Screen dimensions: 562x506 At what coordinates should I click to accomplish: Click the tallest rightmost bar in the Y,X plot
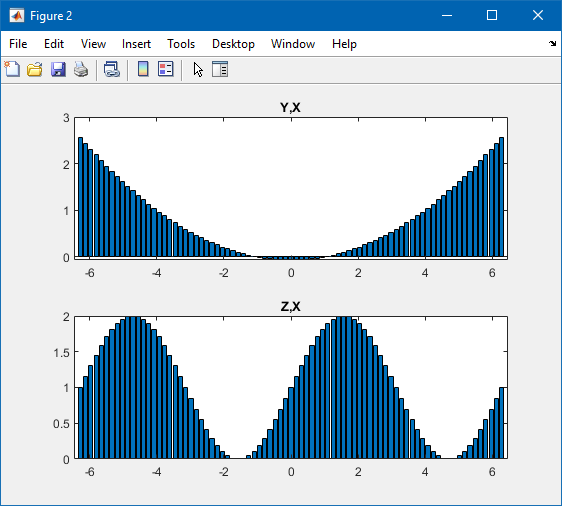pyautogui.click(x=501, y=197)
